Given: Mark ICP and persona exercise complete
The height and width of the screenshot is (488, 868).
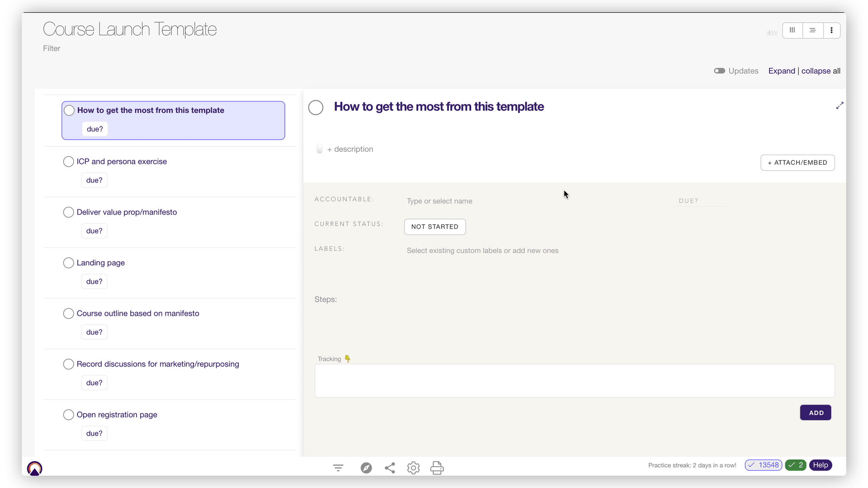Looking at the screenshot, I should pos(68,162).
